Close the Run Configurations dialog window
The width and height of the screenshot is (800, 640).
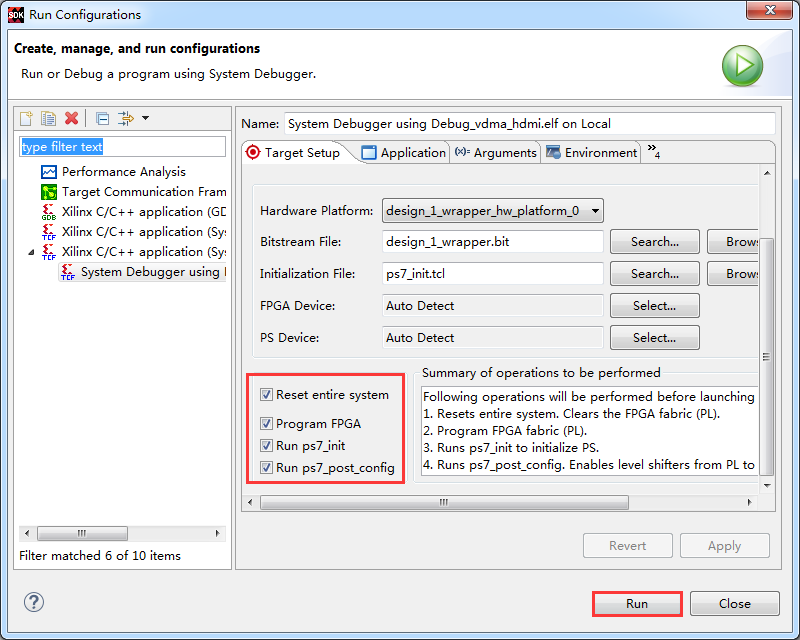(x=770, y=10)
